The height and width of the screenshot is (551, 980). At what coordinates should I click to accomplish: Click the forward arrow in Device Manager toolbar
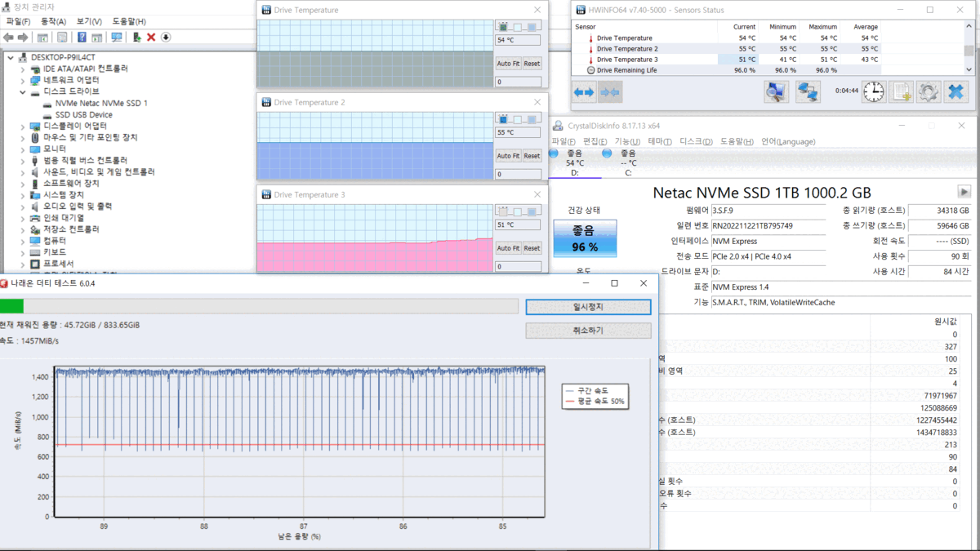click(x=23, y=38)
